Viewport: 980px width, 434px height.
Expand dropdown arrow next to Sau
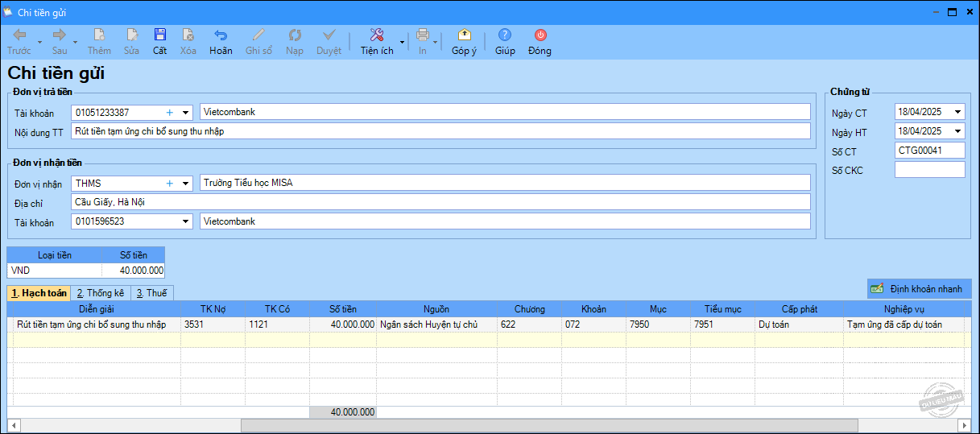75,42
